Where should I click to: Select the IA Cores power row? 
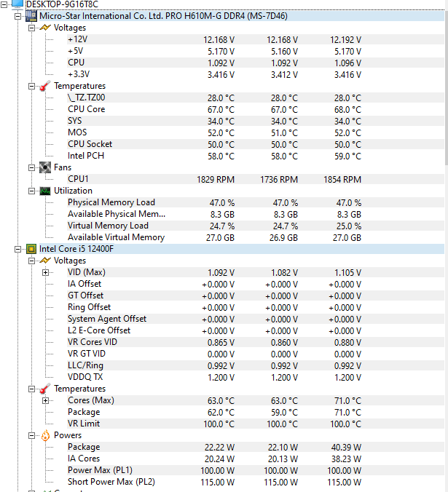pos(255,459)
